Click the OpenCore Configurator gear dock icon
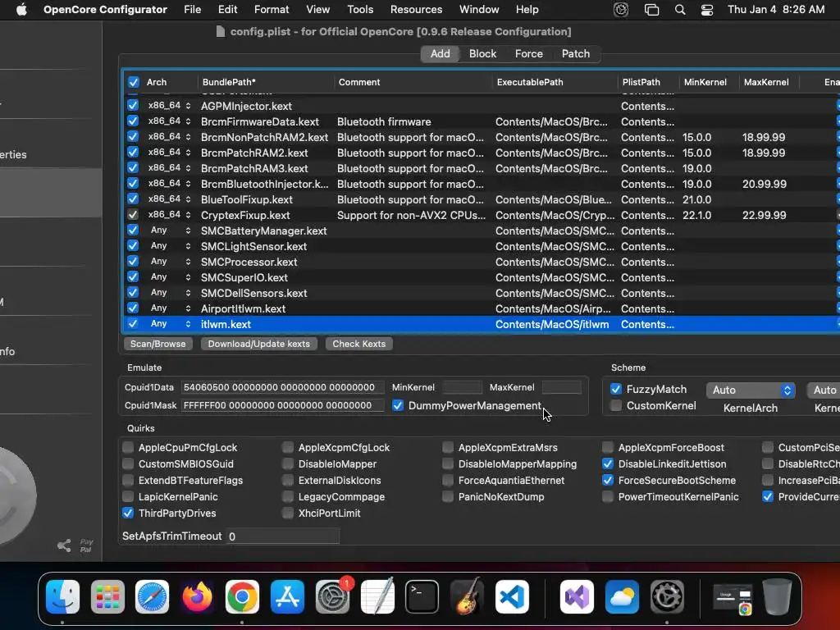Screen dimensions: 840x630 [667, 596]
